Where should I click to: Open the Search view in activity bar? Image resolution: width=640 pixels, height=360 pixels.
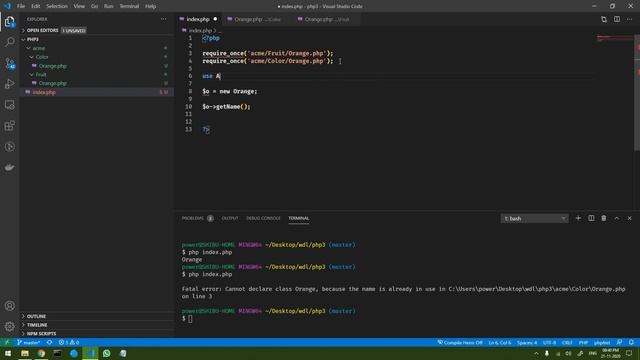[10, 42]
